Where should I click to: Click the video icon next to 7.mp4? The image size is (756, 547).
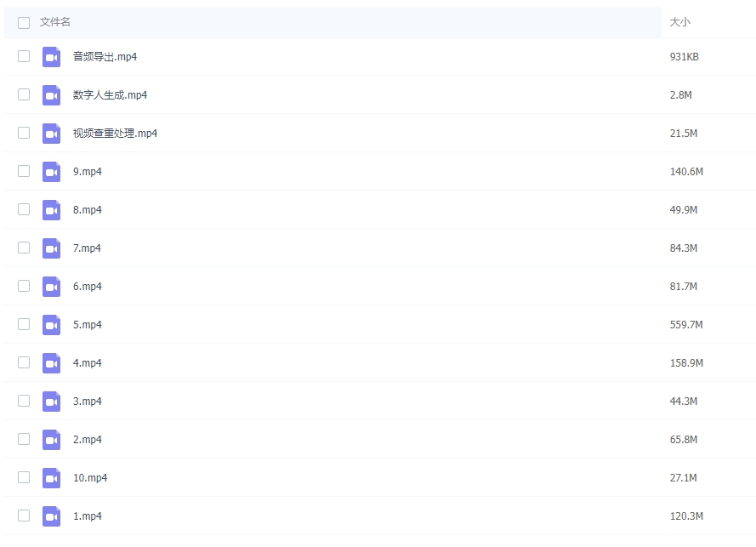[51, 248]
